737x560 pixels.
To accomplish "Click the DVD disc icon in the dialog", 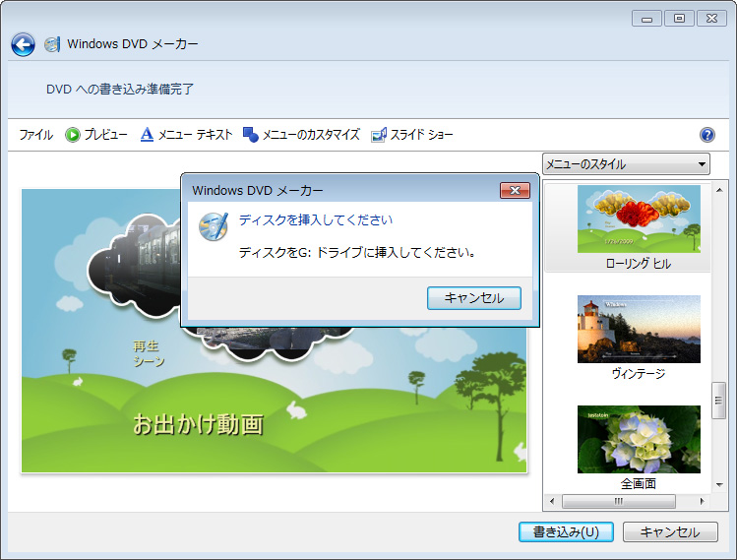I will coord(214,226).
